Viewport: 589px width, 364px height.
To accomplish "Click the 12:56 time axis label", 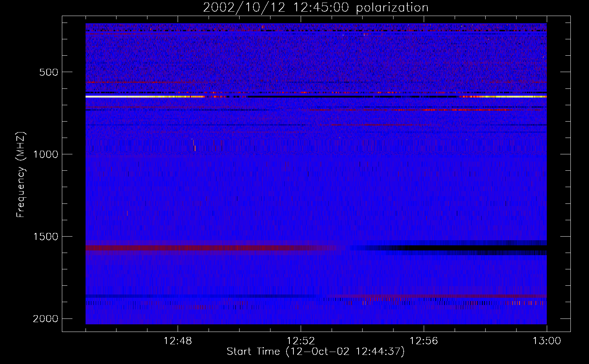I will [424, 341].
